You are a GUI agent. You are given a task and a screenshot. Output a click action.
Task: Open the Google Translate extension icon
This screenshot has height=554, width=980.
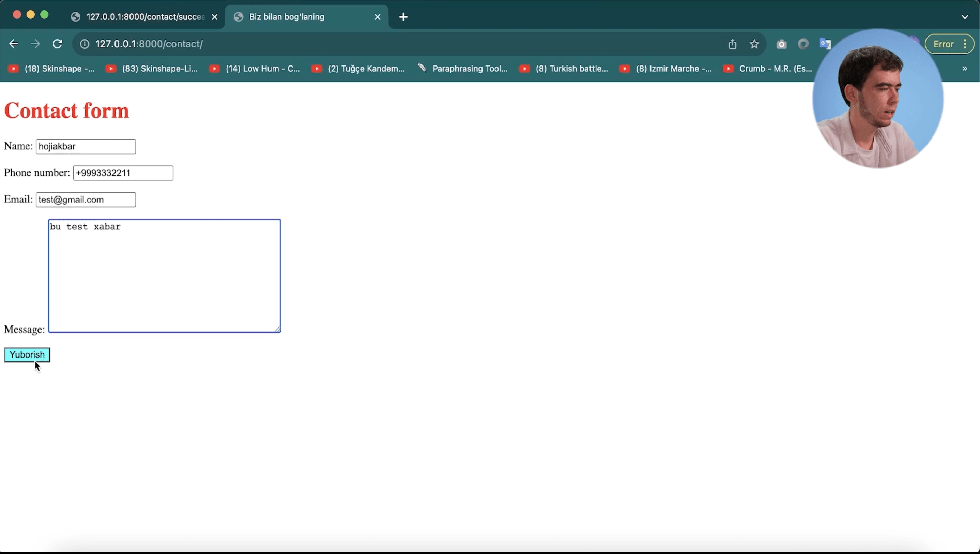point(824,44)
